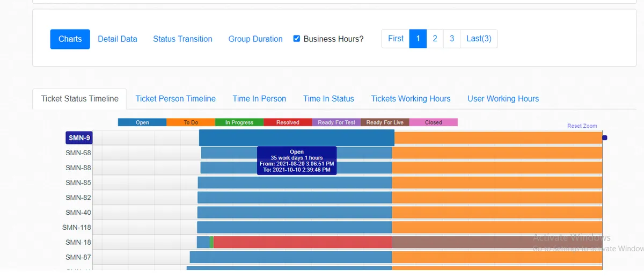The width and height of the screenshot is (644, 276).
Task: Select the SMN-87 row label
Action: coord(78,258)
